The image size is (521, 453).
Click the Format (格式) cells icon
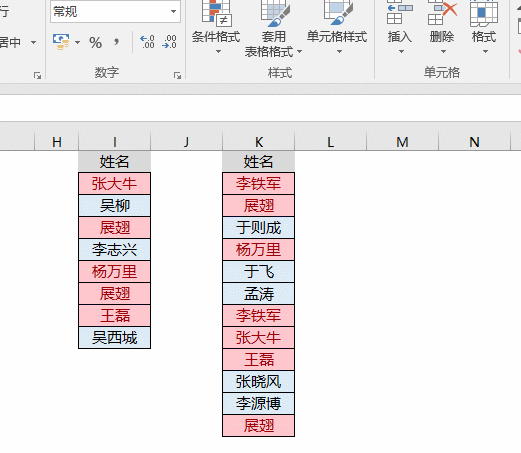tap(484, 13)
